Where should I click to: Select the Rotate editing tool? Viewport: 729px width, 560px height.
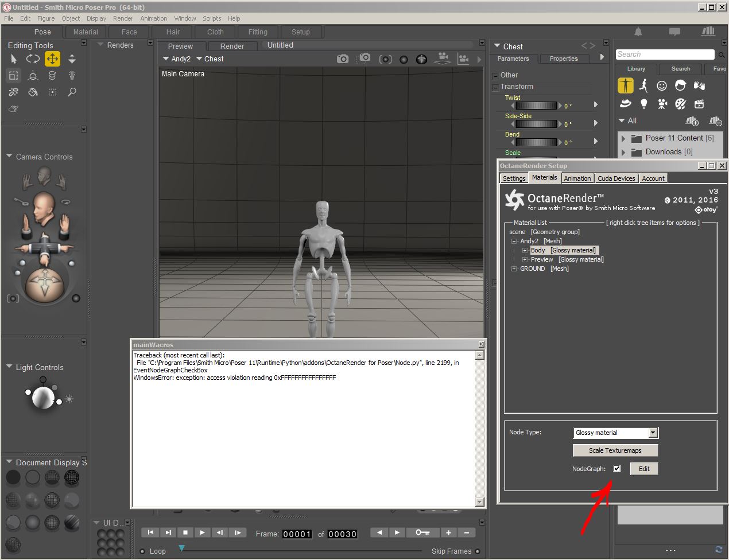coord(33,59)
